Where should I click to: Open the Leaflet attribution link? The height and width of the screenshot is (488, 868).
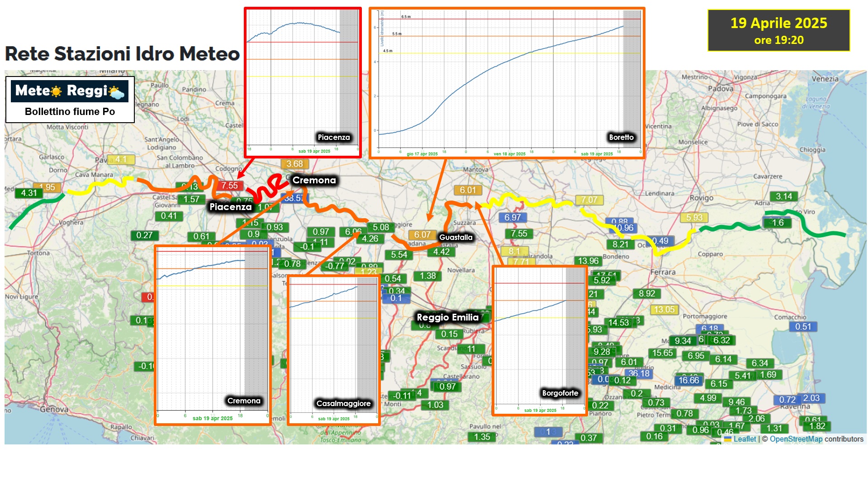point(744,439)
